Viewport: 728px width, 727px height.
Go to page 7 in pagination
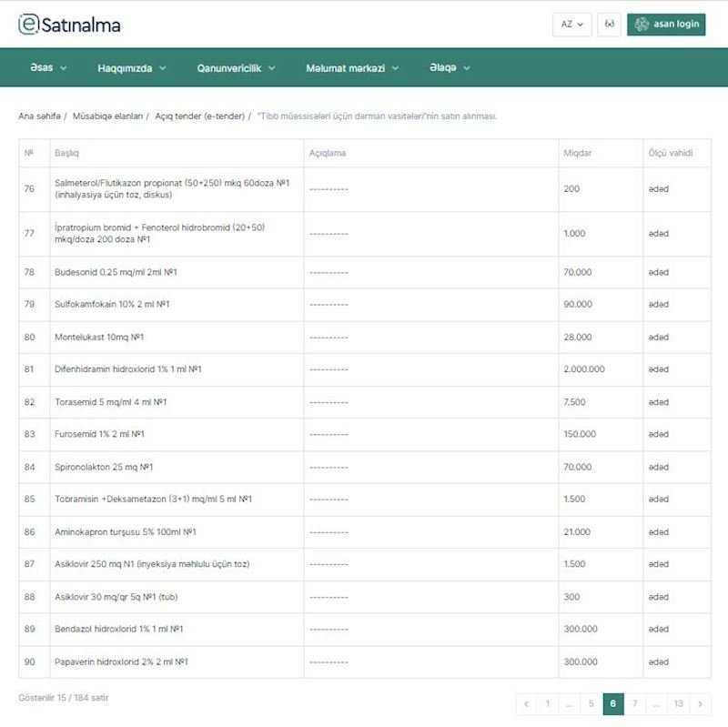pyautogui.click(x=634, y=703)
